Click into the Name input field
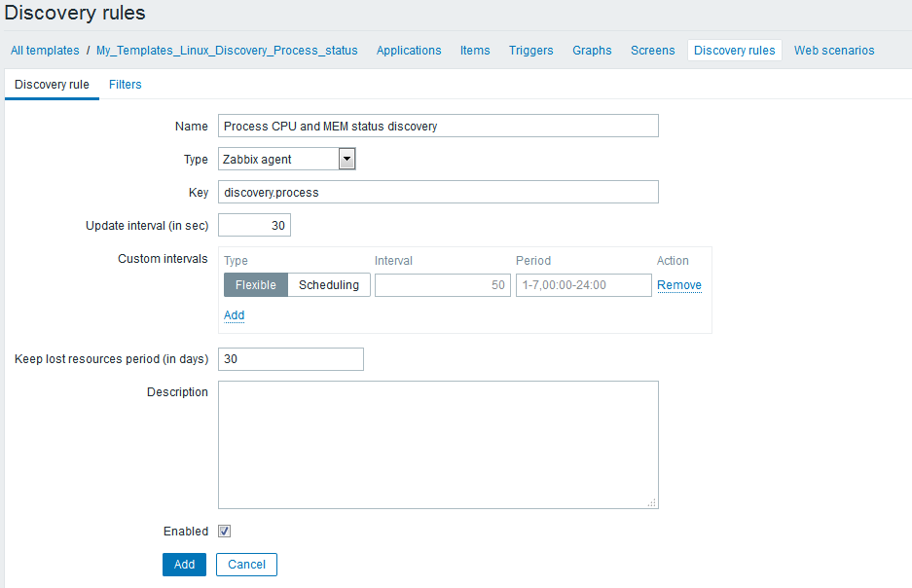 coord(438,126)
